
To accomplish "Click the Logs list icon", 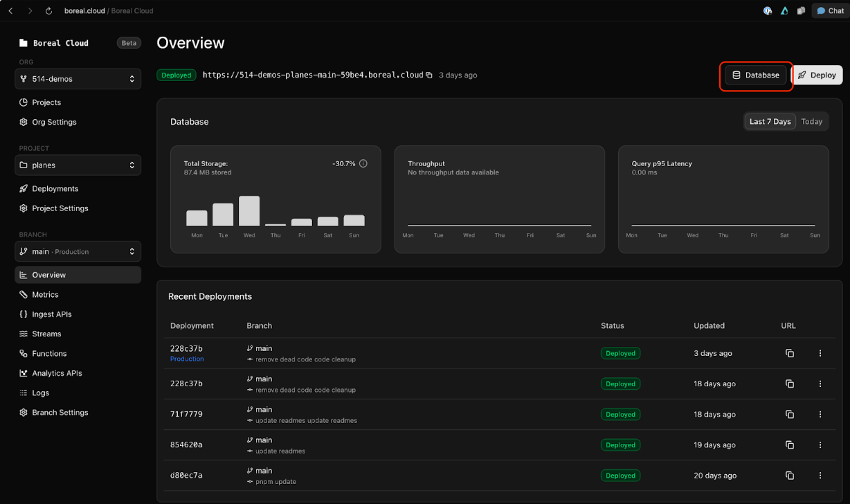I will 24,393.
